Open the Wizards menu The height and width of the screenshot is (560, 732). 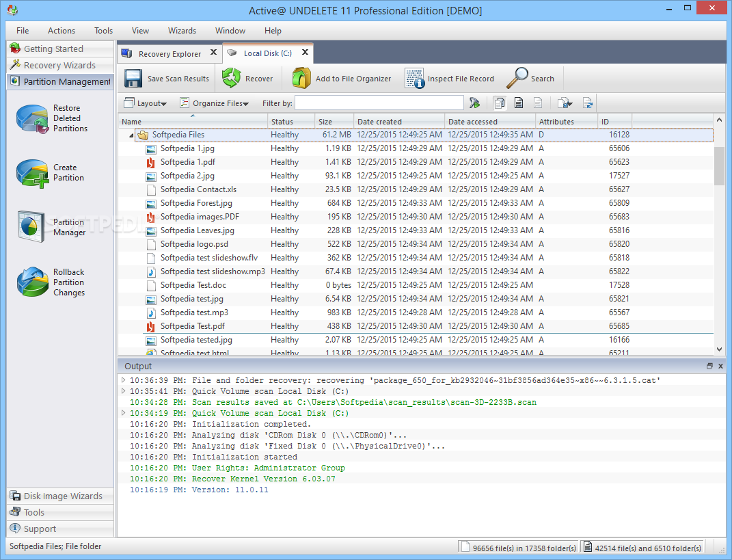pyautogui.click(x=182, y=30)
